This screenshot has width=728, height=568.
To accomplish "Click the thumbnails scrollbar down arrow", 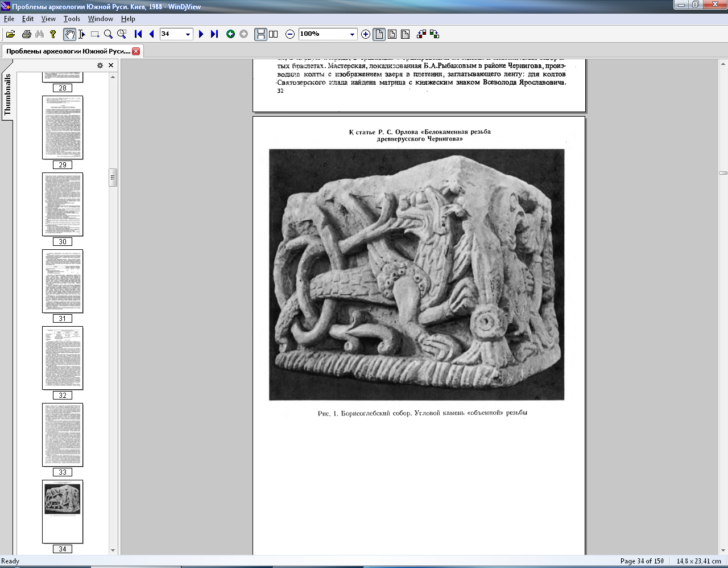I will pos(113,550).
